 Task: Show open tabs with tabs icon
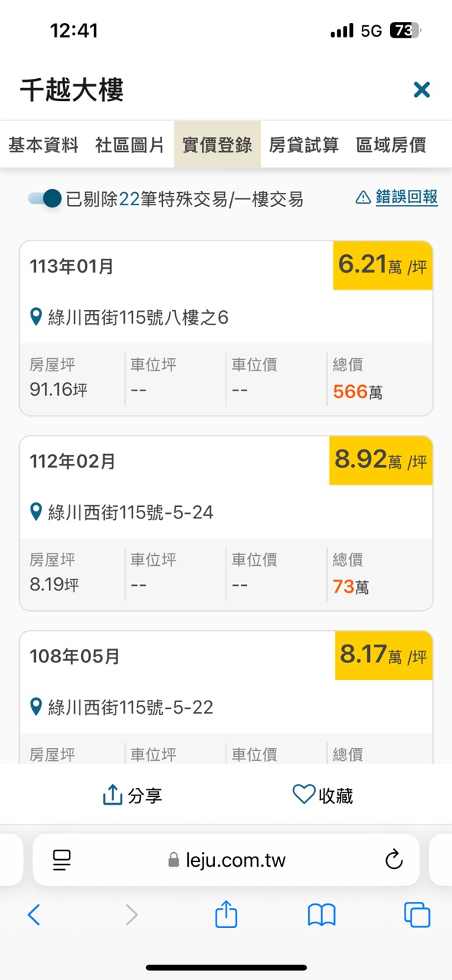(x=417, y=915)
